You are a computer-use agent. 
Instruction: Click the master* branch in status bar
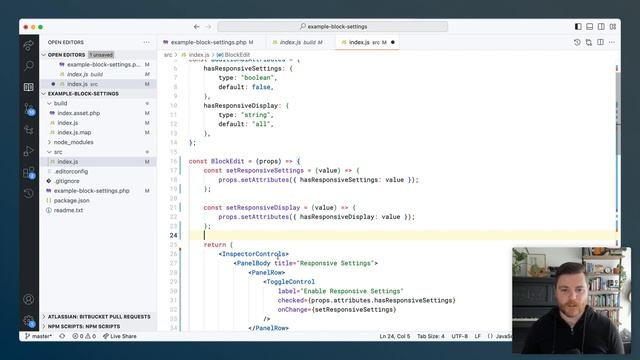(x=39, y=336)
